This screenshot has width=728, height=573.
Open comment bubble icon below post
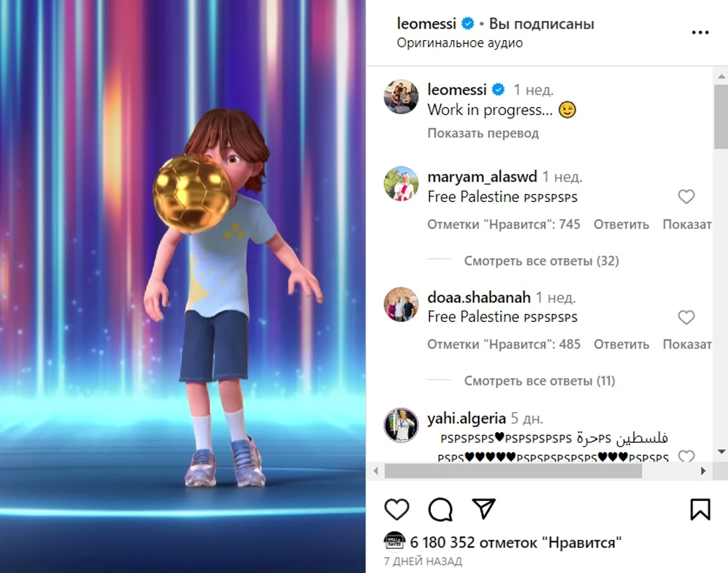tap(440, 509)
